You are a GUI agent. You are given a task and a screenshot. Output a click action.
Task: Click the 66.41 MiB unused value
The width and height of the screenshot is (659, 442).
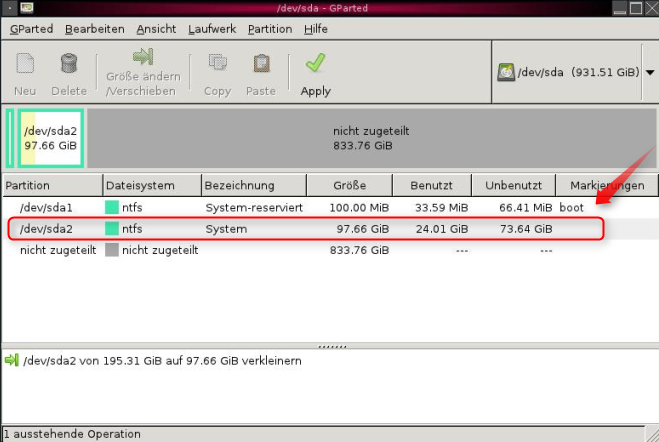(525, 208)
